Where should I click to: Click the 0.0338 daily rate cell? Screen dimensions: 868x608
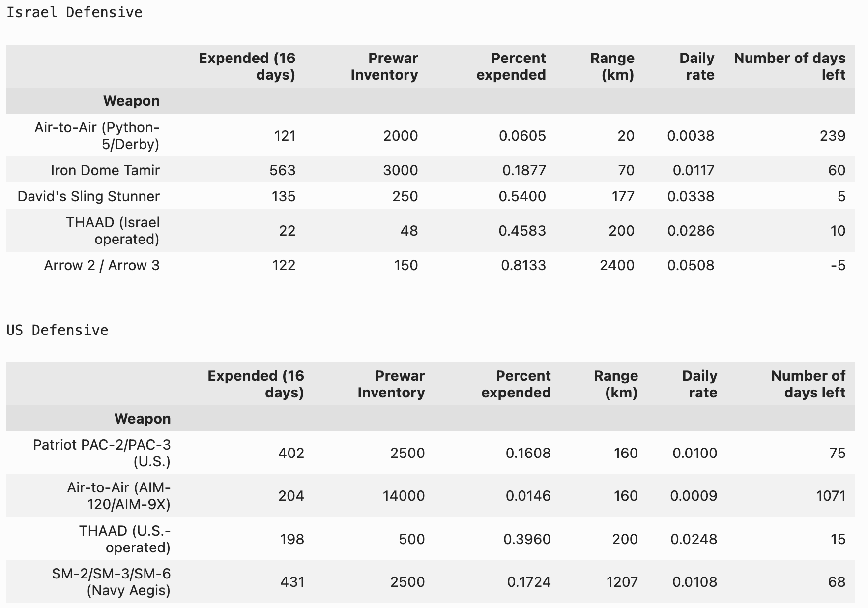691,196
